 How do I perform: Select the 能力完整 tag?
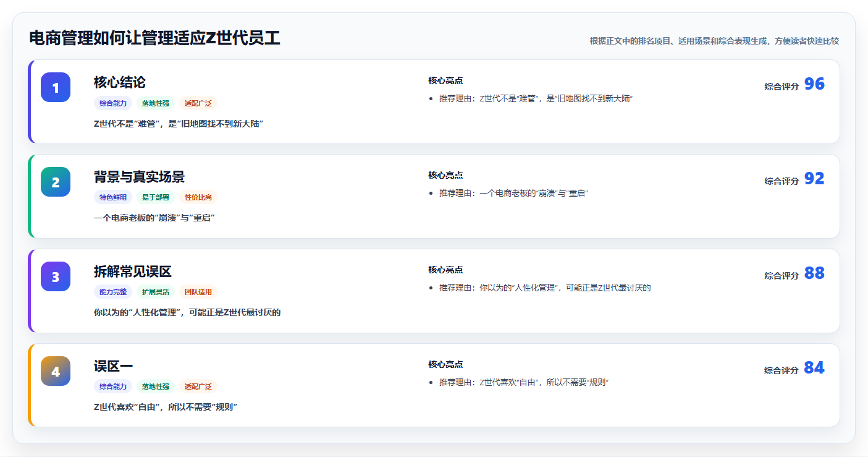pyautogui.click(x=113, y=292)
